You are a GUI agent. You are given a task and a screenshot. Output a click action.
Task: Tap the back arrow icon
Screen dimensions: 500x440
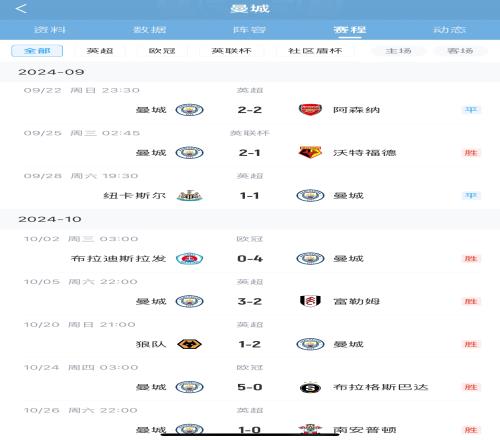click(21, 9)
